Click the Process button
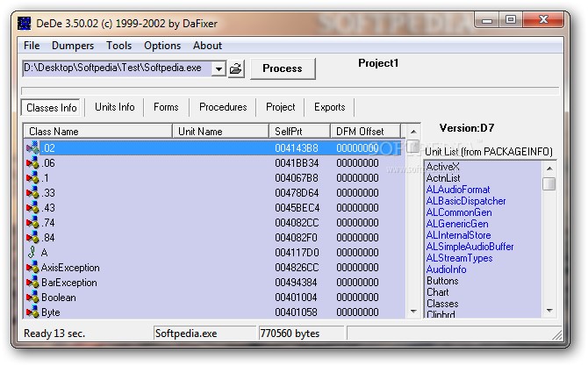 283,68
